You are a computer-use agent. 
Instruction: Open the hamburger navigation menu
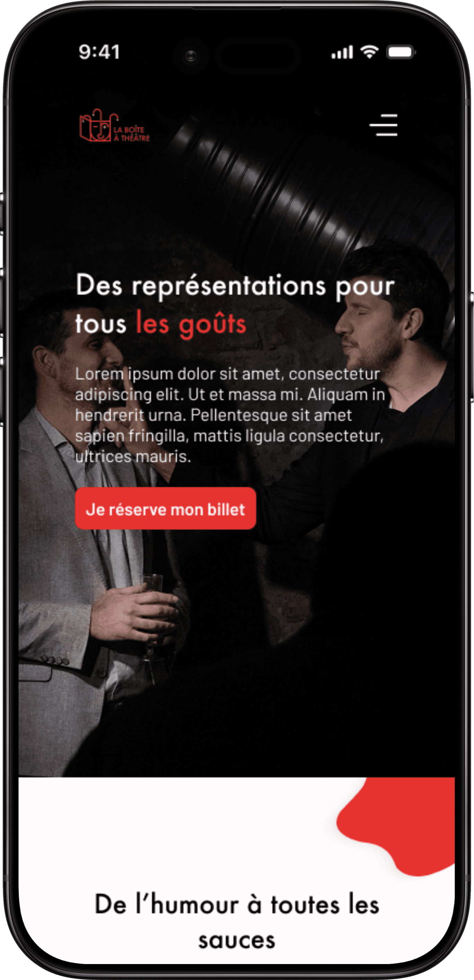[384, 125]
